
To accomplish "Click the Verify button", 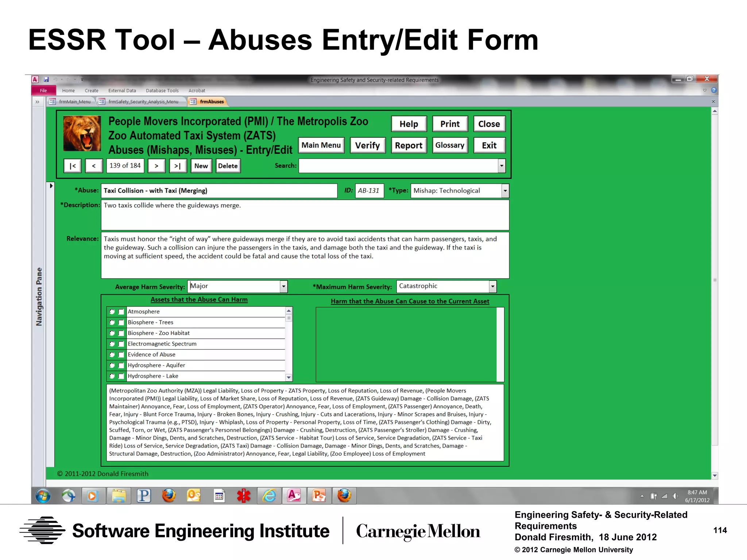I will 368,145.
